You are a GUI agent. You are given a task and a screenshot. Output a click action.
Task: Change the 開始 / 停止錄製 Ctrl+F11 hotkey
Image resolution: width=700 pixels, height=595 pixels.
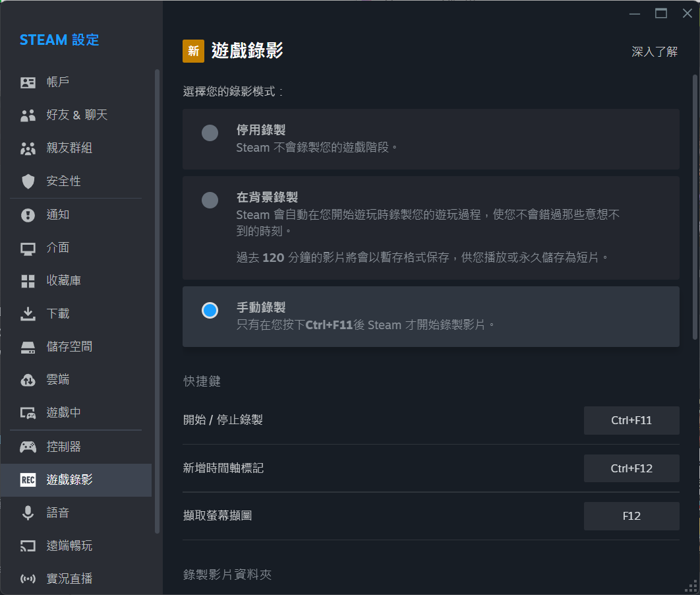pos(631,420)
